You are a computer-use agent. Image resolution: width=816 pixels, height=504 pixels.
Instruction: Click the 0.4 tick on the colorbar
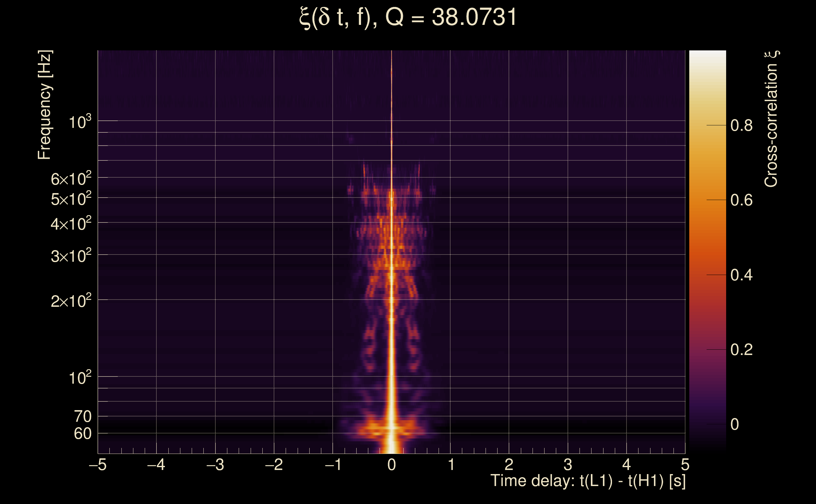(741, 275)
